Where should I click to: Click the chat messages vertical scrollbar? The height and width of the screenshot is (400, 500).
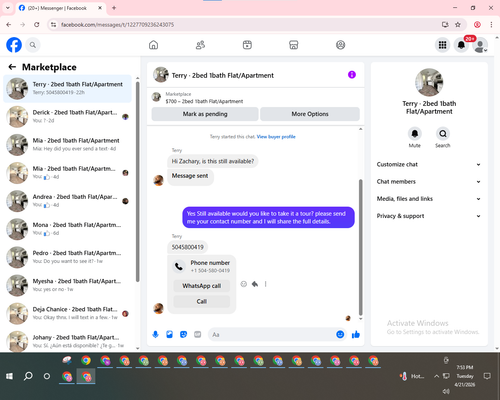pyautogui.click(x=360, y=247)
